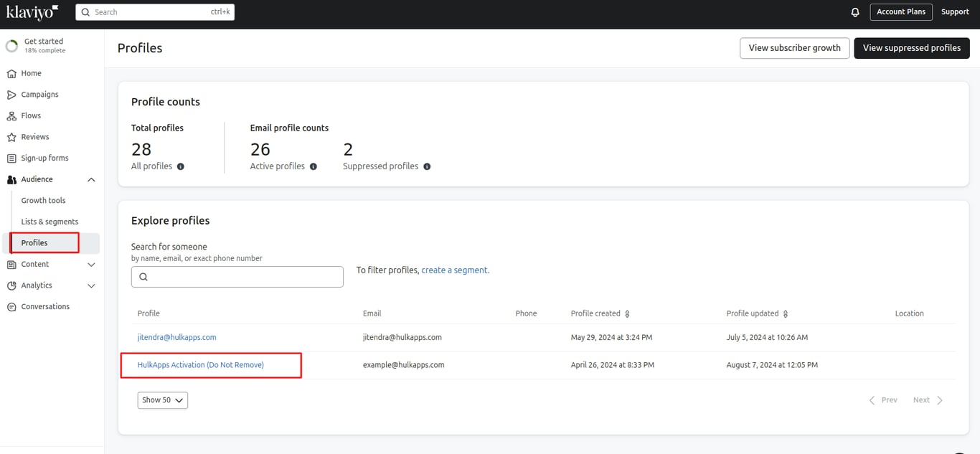Screen dimensions: 980x454
Task: Sort by the Profile created column arrows
Action: click(628, 314)
